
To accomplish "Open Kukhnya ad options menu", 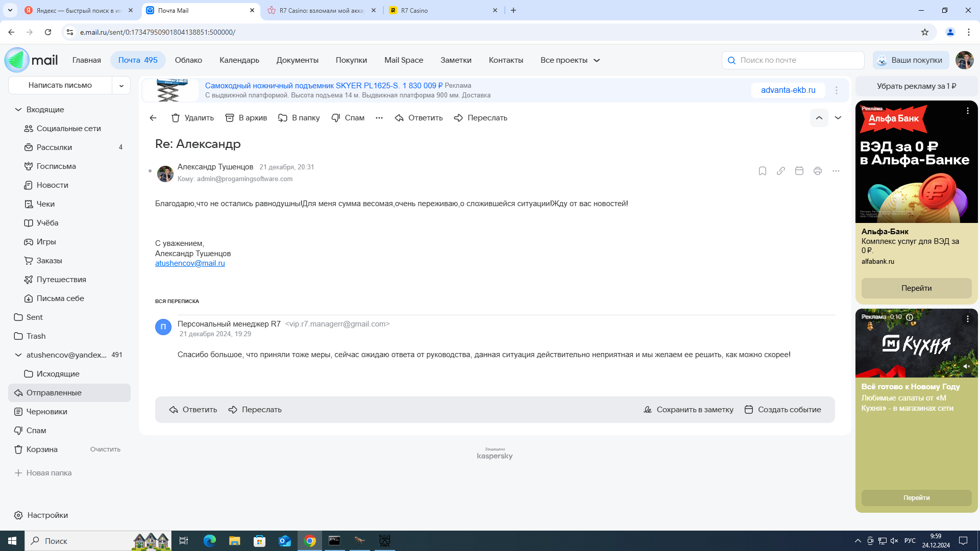I will click(968, 319).
